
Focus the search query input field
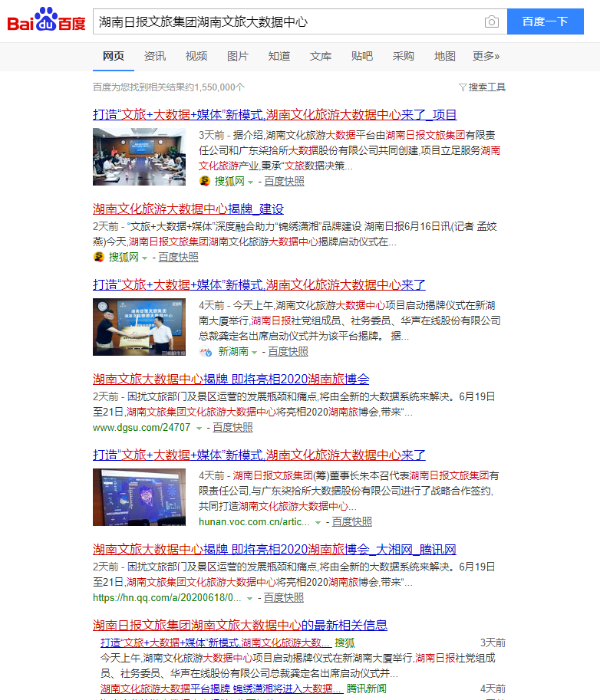(x=288, y=21)
